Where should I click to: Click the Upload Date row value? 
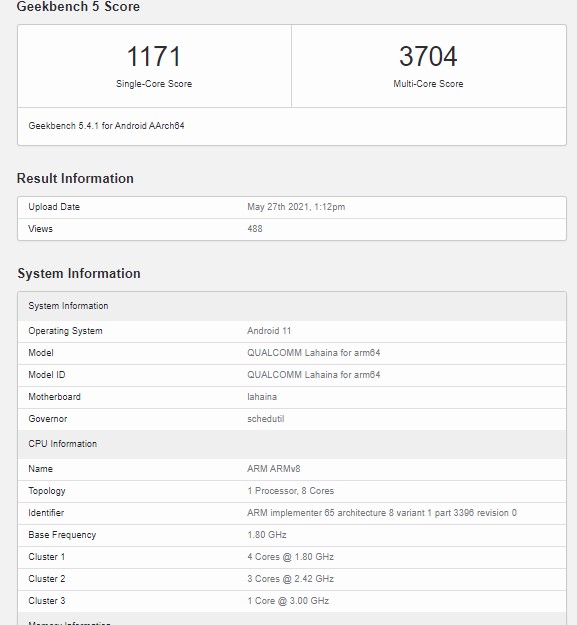tap(296, 207)
